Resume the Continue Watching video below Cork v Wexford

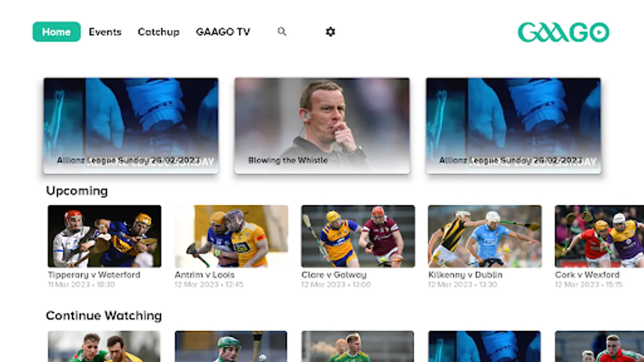click(x=599, y=346)
